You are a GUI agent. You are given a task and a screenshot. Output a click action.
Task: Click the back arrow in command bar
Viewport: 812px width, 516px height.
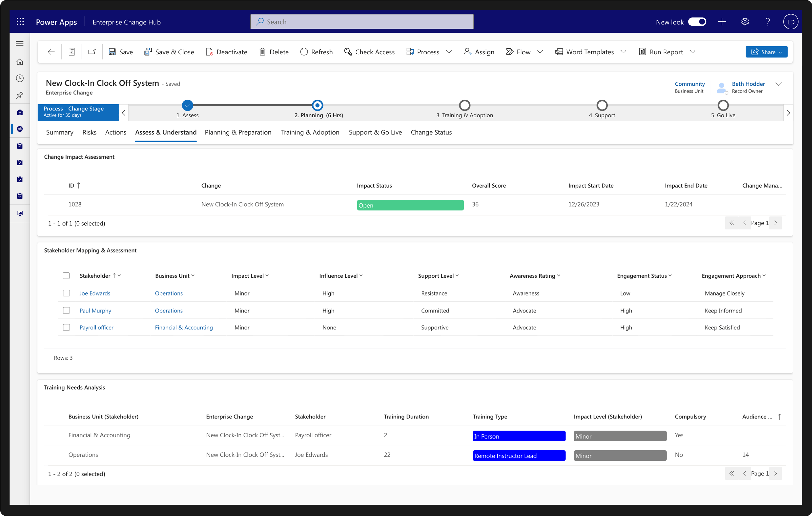51,52
